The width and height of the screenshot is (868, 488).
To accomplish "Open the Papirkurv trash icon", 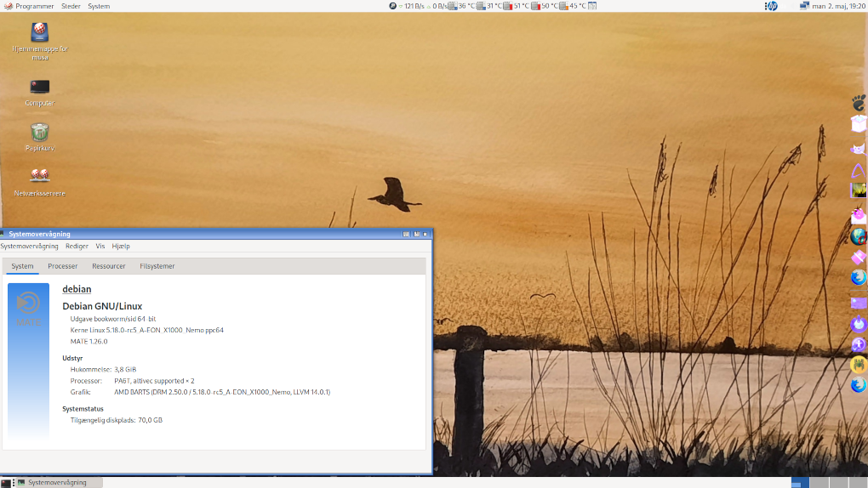I will 39,133.
